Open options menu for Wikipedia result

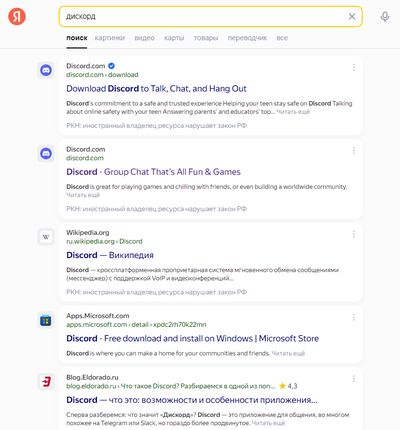point(354,234)
